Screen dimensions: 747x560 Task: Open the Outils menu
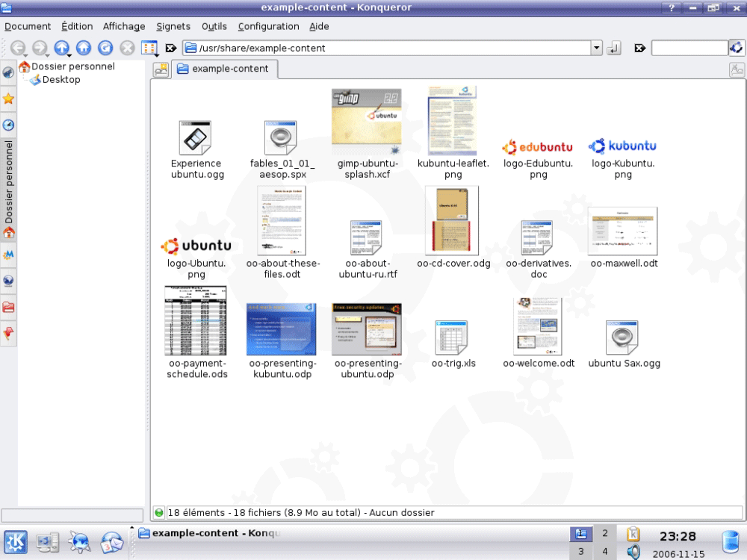coord(214,27)
